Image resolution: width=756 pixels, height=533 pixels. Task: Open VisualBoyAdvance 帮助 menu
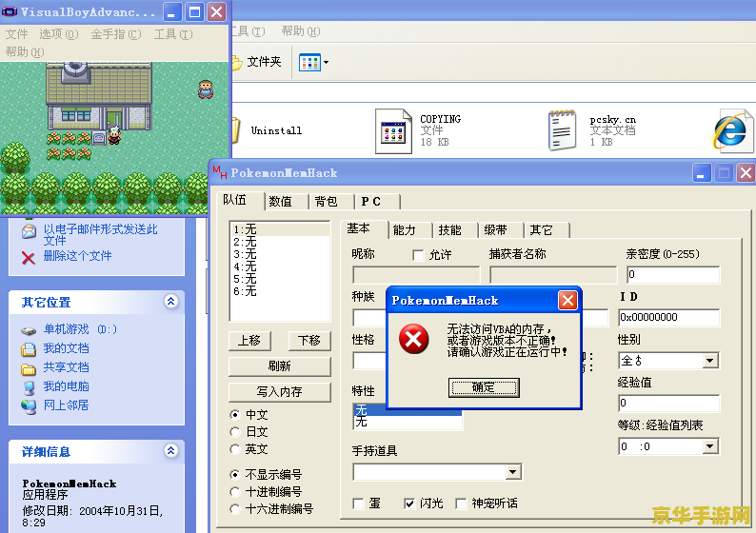[25, 52]
